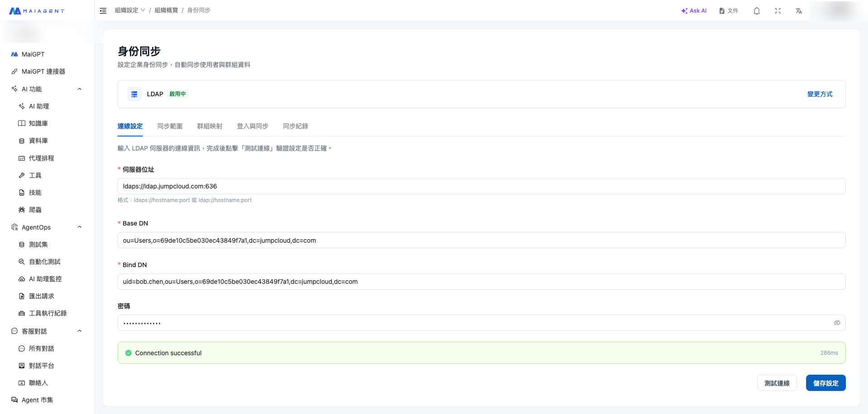Click the 儲存設定 button
This screenshot has width=868, height=414.
(x=826, y=383)
